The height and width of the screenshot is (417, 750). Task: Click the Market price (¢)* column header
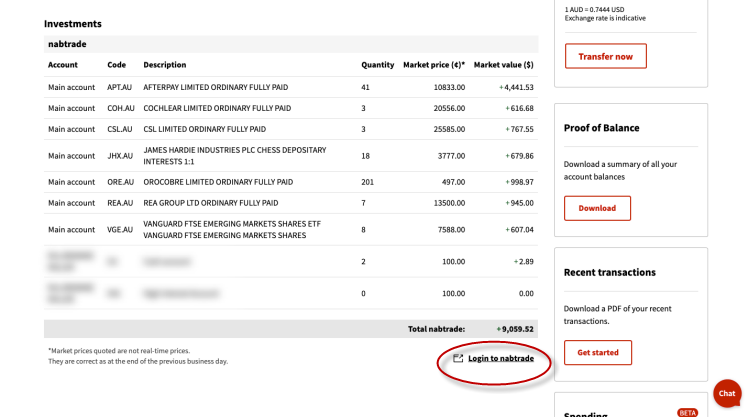pos(434,65)
